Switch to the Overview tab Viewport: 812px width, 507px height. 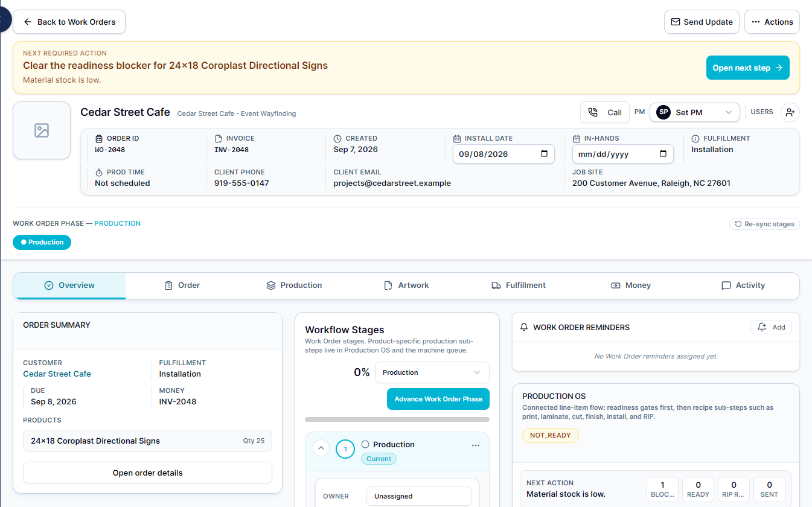point(69,285)
